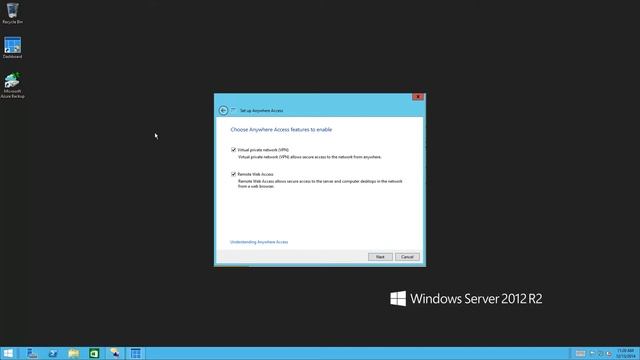This screenshot has height=360, width=640.
Task: Click the VPN description text
Action: click(x=310, y=157)
